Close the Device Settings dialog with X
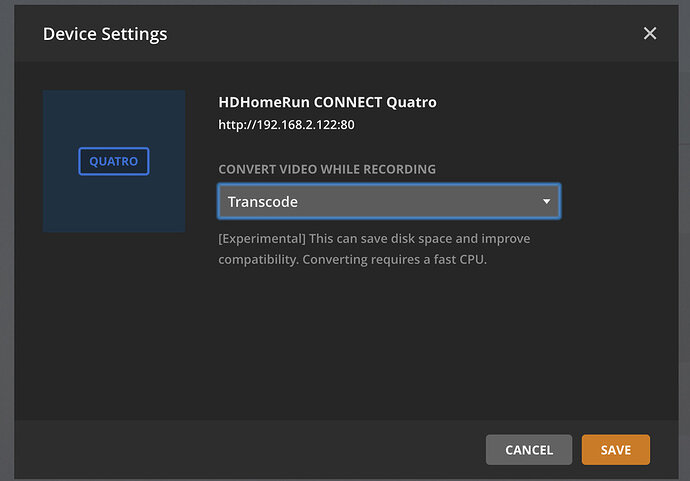The image size is (690, 481). (x=650, y=34)
